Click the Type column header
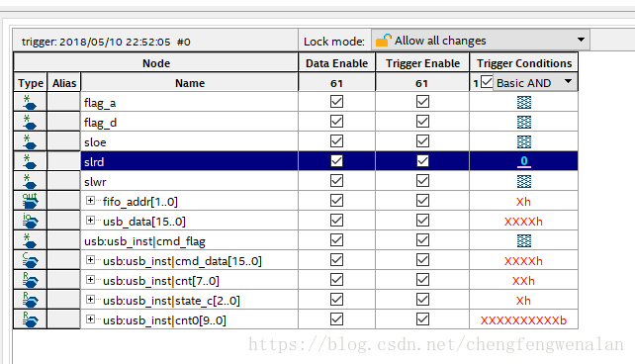This screenshot has height=364, width=635. click(31, 83)
